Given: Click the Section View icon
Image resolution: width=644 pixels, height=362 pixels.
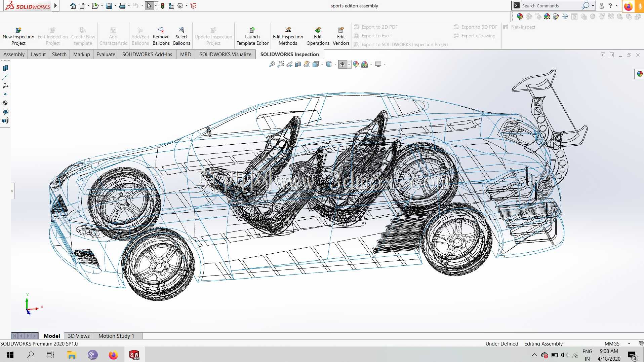Looking at the screenshot, I should tap(298, 64).
